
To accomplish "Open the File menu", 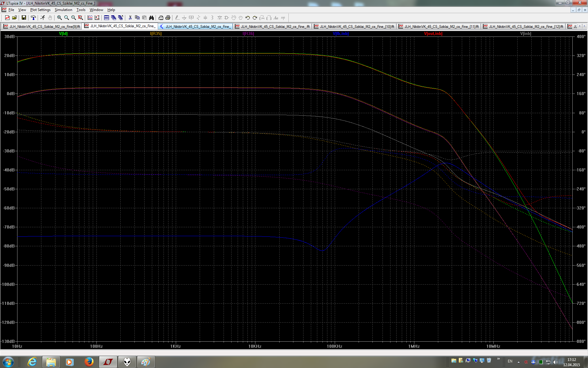I will tap(11, 10).
